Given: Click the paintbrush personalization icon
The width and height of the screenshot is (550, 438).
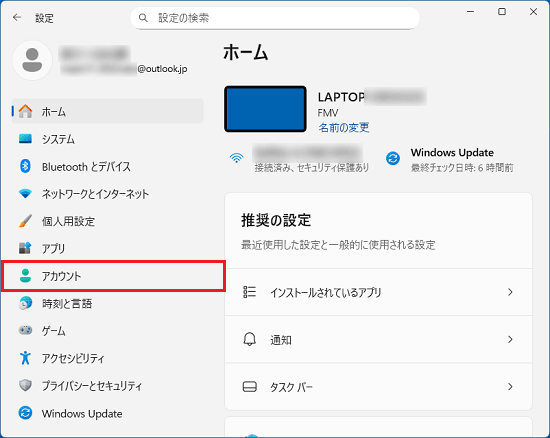Looking at the screenshot, I should pos(25,221).
